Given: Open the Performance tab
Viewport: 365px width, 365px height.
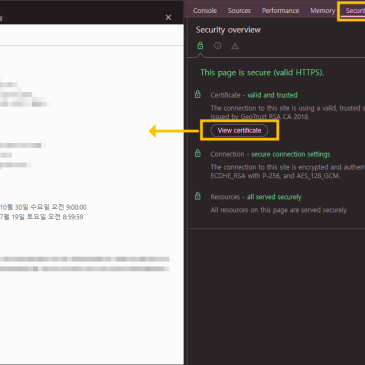Looking at the screenshot, I should click(280, 11).
